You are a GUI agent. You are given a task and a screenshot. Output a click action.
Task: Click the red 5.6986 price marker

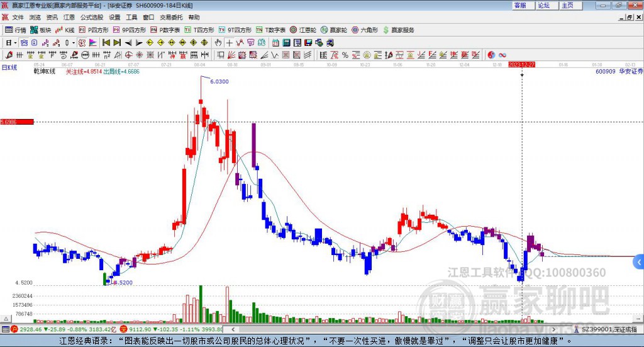pos(17,122)
